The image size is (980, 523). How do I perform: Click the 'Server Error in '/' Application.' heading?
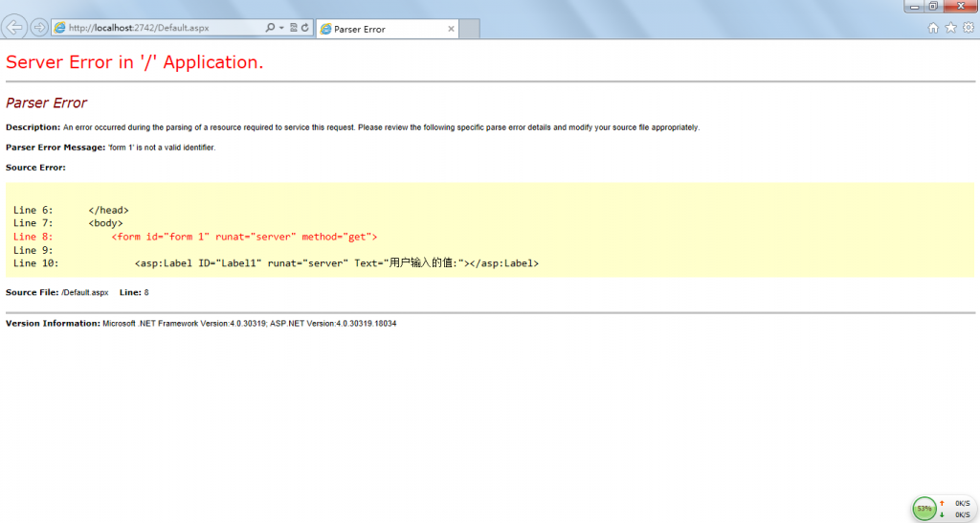click(x=134, y=62)
